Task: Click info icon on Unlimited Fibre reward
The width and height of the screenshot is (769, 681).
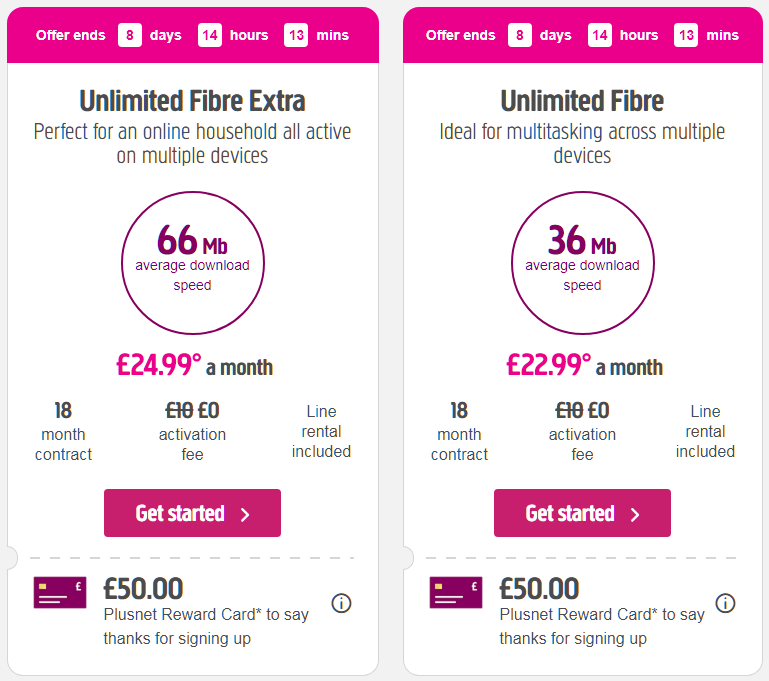Action: click(x=726, y=603)
